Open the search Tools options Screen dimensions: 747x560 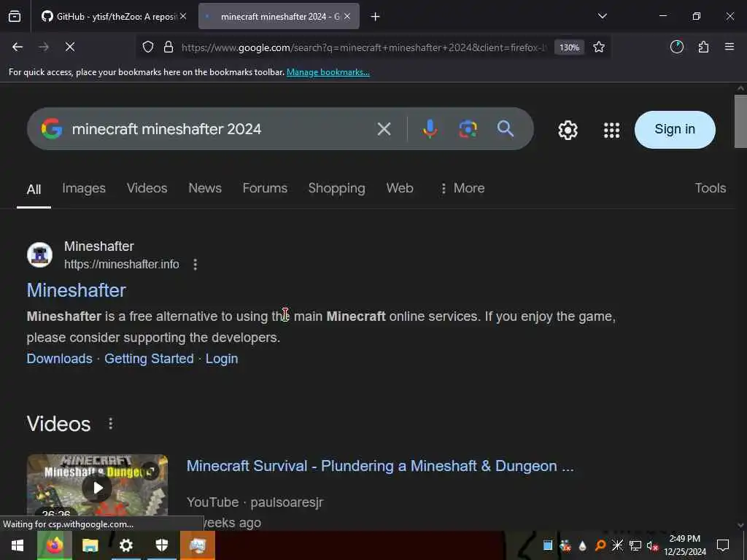pos(711,188)
